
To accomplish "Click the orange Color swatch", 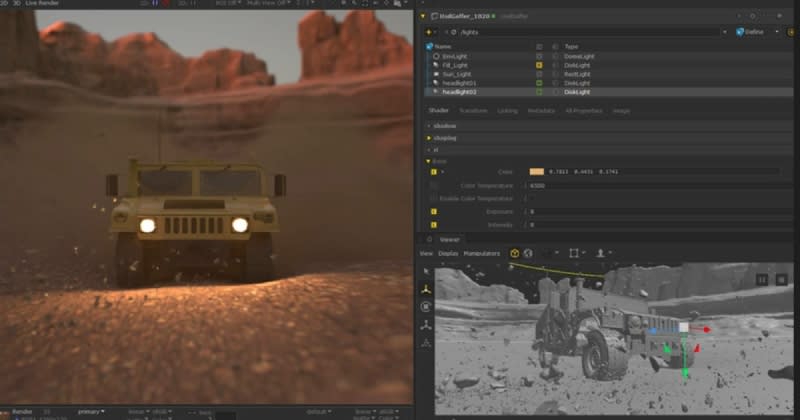I will (536, 172).
